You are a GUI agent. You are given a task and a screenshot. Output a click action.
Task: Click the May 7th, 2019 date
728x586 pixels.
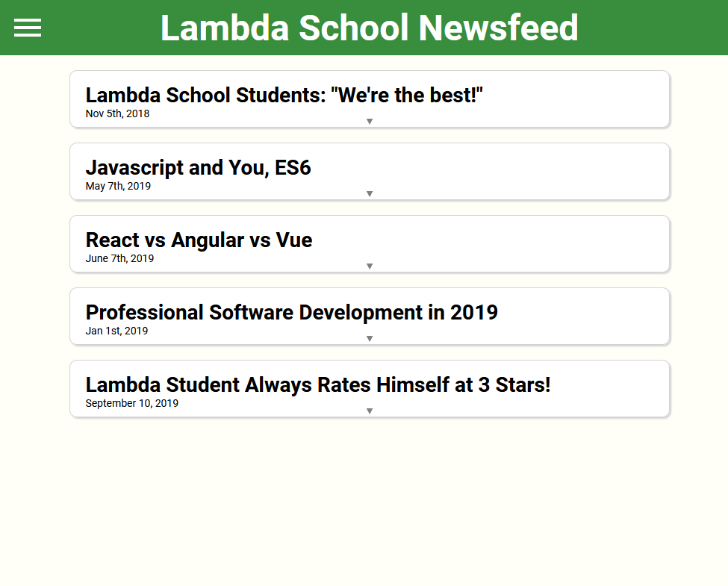click(x=118, y=186)
